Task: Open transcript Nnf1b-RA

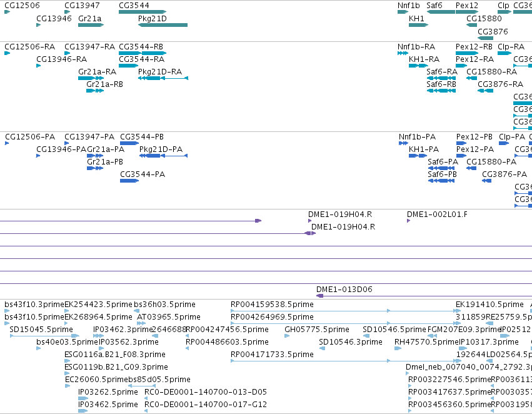Action: [x=416, y=46]
